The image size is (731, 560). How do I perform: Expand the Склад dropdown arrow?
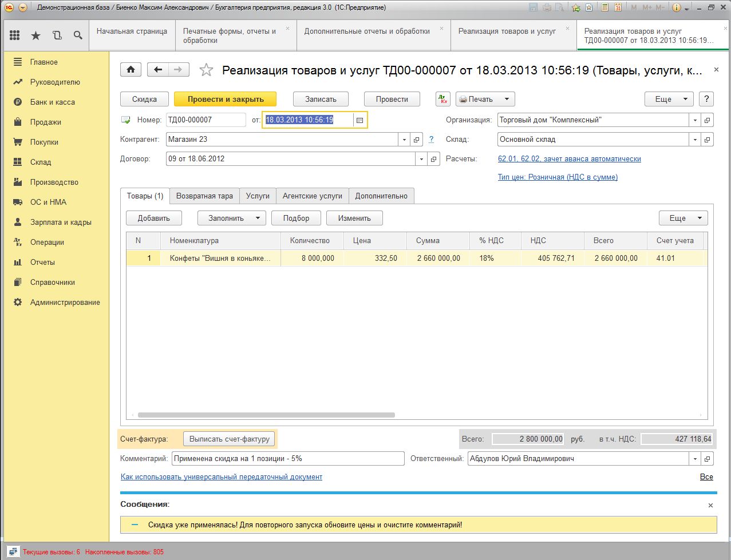pyautogui.click(x=696, y=140)
